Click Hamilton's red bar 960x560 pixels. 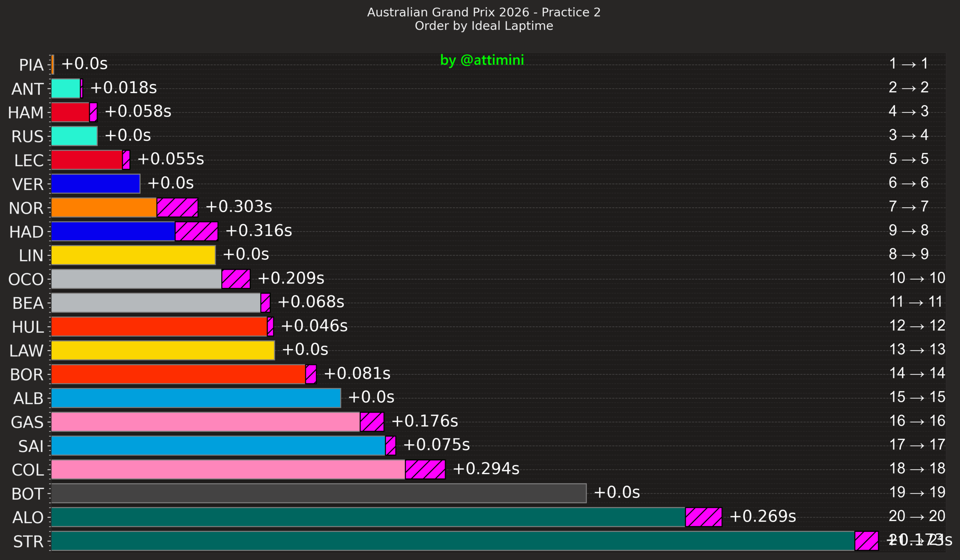point(70,112)
